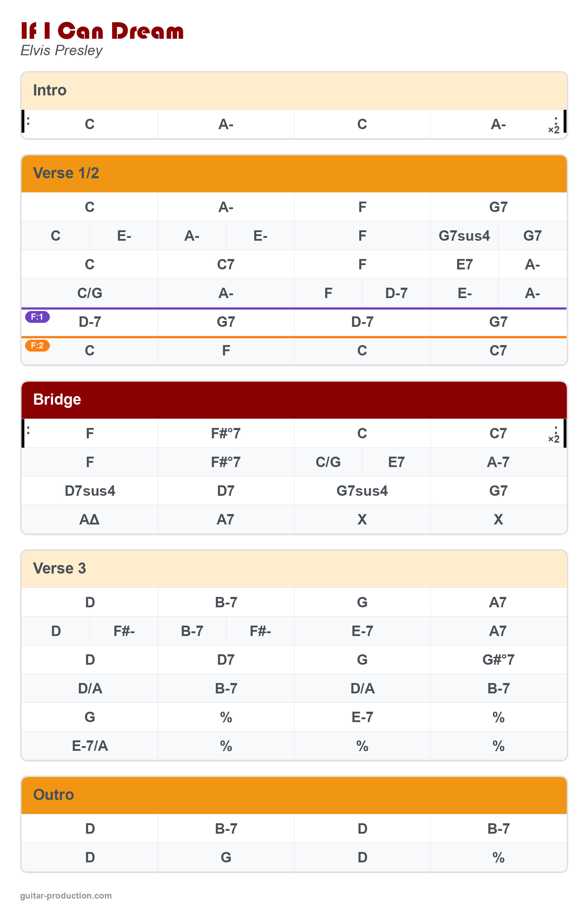Click the orange F:2 ending badge
This screenshot has width=588, height=909.
pyautogui.click(x=37, y=345)
